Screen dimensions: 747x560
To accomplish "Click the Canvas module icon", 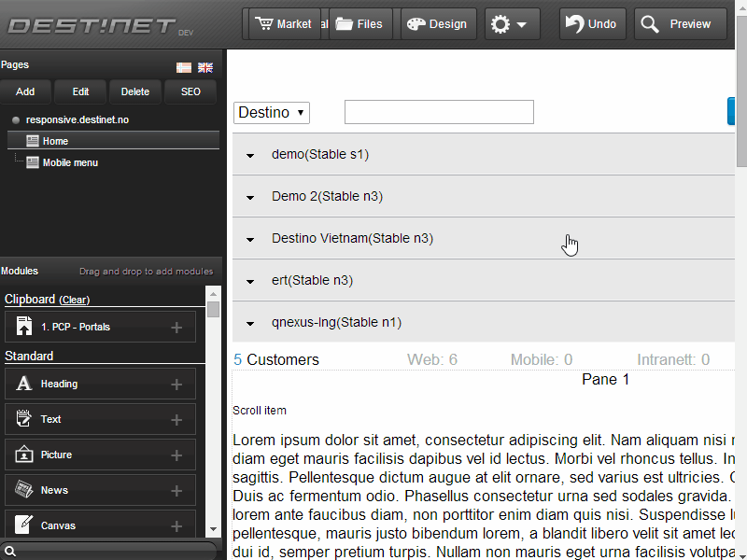I will click(21, 525).
